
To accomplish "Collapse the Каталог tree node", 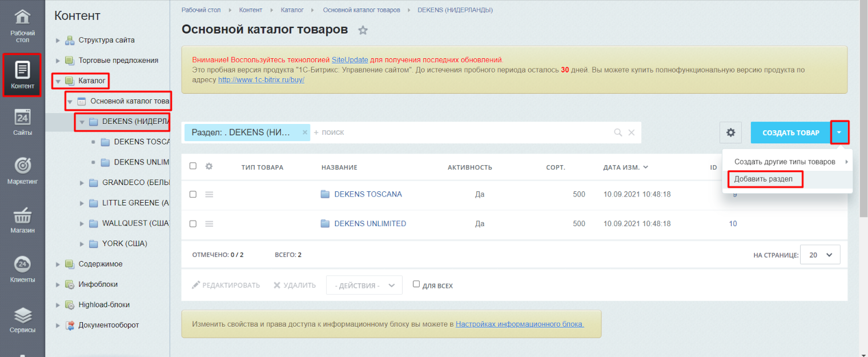I will tap(58, 81).
